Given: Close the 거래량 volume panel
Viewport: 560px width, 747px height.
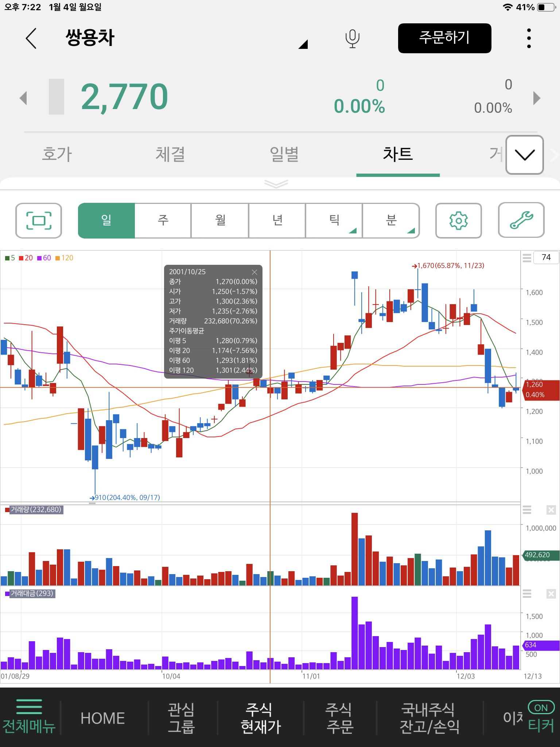Looking at the screenshot, I should (551, 510).
